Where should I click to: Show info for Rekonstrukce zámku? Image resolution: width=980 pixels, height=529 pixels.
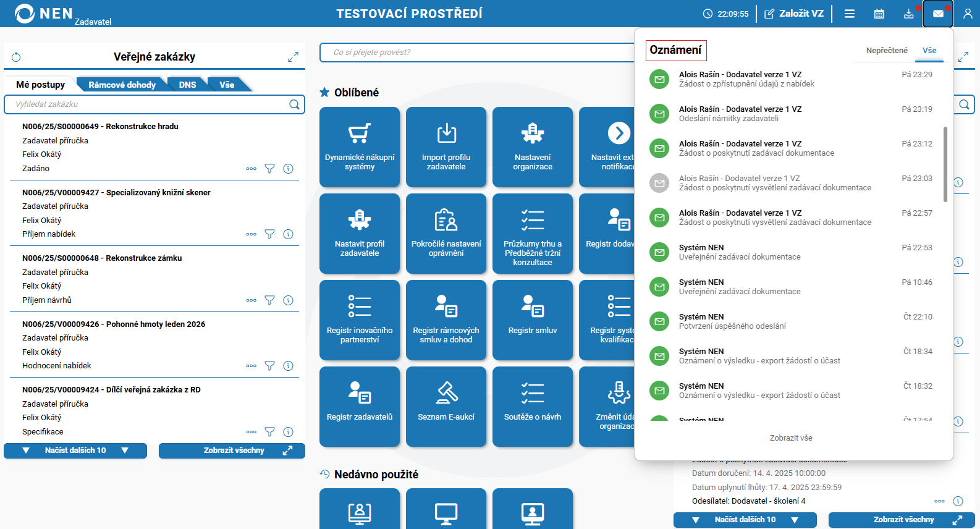pyautogui.click(x=288, y=300)
